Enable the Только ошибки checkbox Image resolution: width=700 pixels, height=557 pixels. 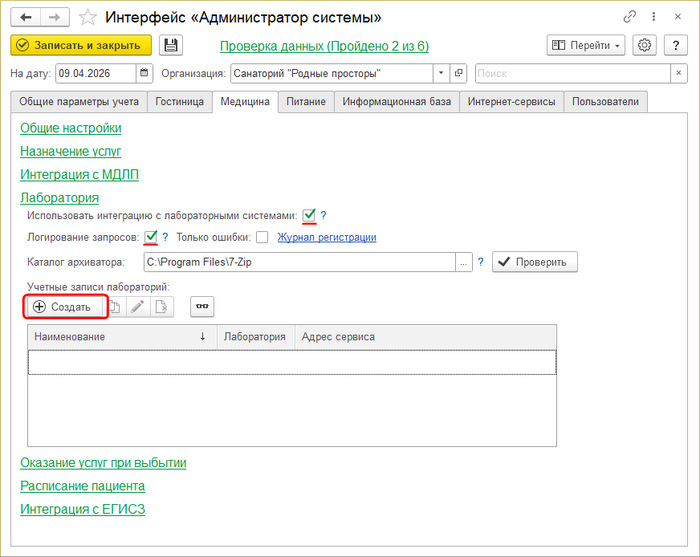262,237
